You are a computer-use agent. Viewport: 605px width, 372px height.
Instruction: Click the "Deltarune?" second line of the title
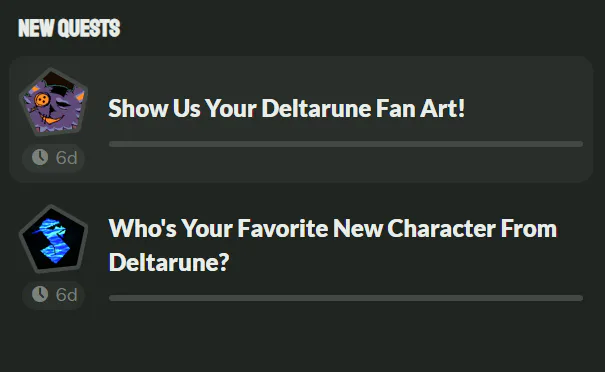click(x=169, y=262)
